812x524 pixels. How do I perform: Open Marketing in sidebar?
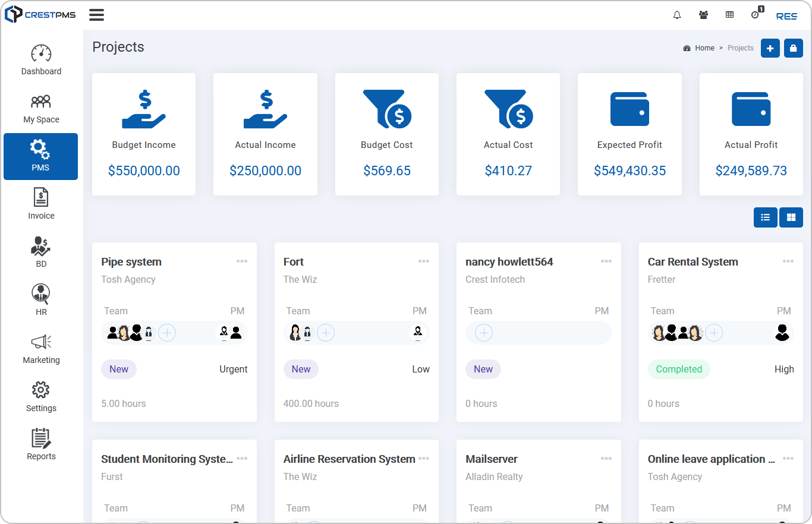[x=41, y=349]
